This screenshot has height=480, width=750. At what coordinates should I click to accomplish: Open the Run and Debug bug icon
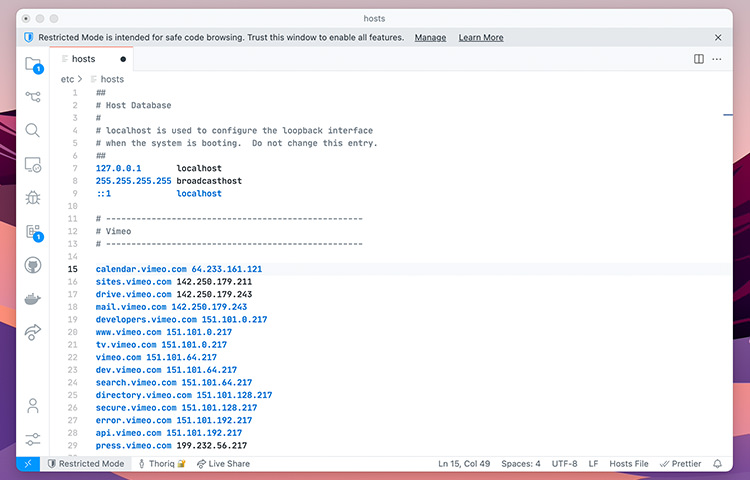33,197
